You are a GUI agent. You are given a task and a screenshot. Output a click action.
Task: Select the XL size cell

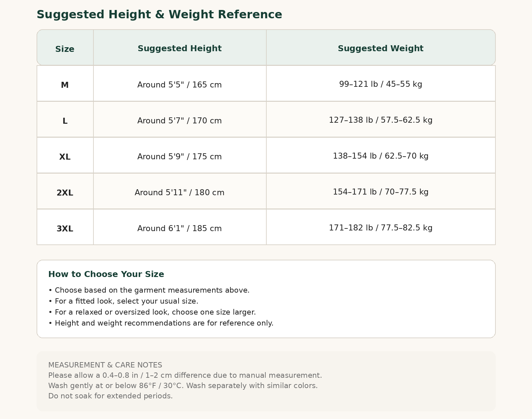pos(65,157)
